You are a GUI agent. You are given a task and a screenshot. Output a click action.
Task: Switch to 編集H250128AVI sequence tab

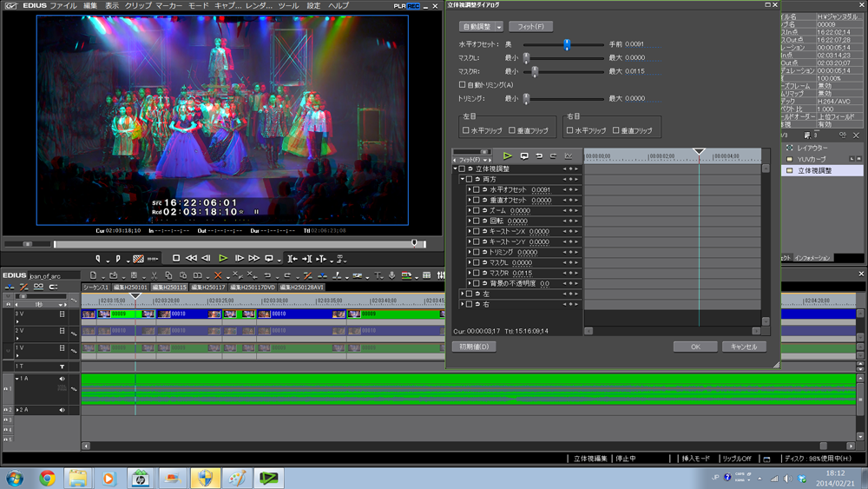(301, 287)
